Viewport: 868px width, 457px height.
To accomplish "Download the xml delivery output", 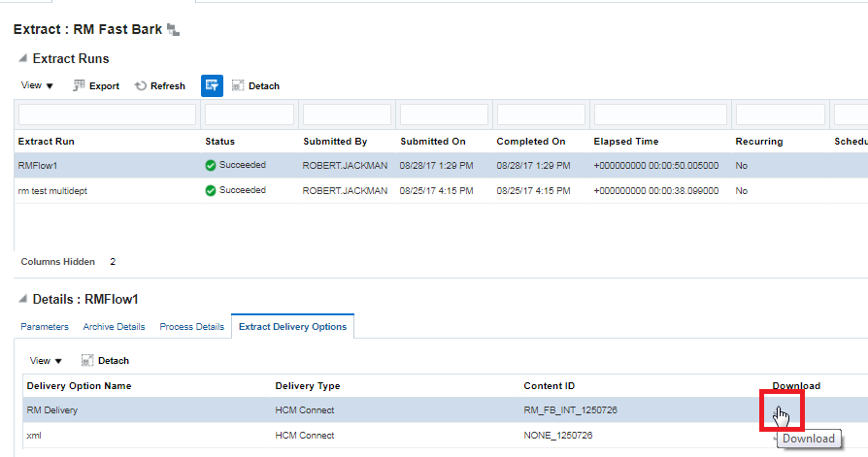I will click(777, 437).
